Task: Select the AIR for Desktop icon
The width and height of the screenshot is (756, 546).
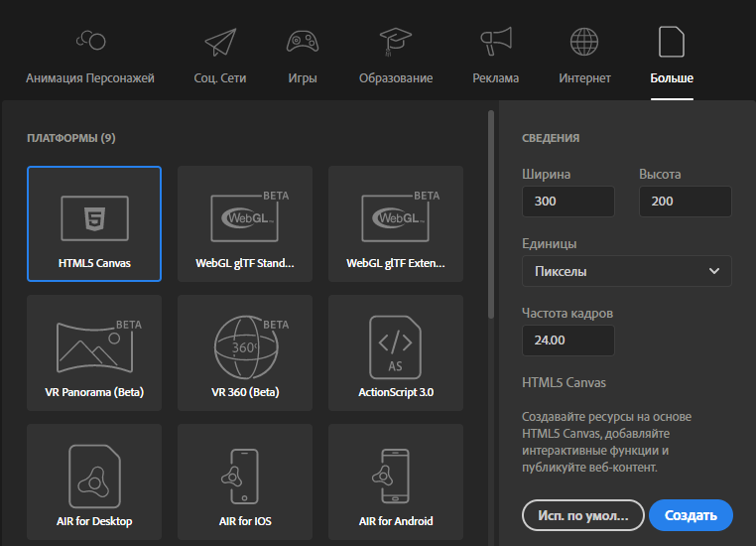Action: click(94, 477)
